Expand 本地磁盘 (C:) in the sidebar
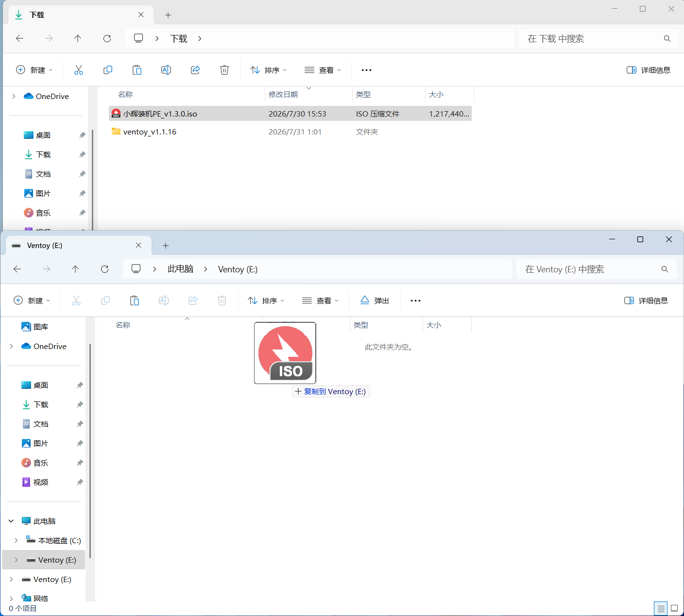 coord(16,540)
